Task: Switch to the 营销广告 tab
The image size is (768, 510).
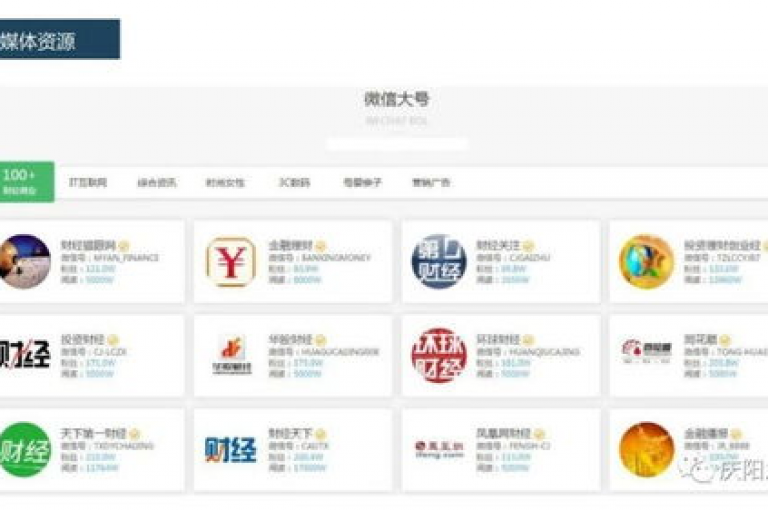Action: point(431,183)
